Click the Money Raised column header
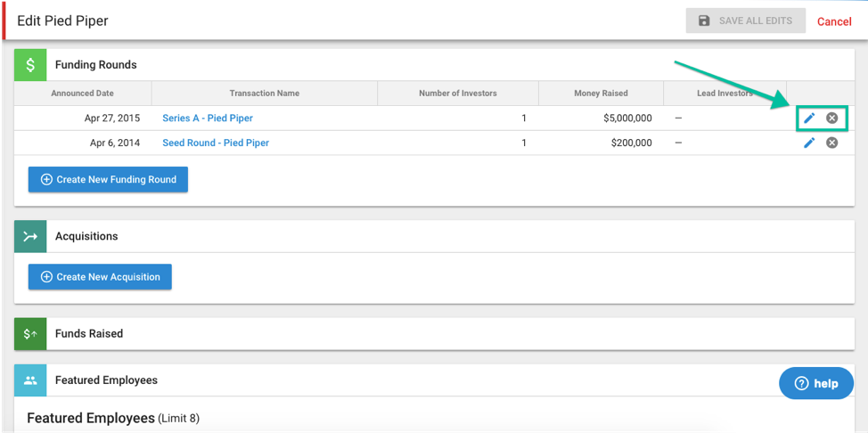 (x=602, y=93)
